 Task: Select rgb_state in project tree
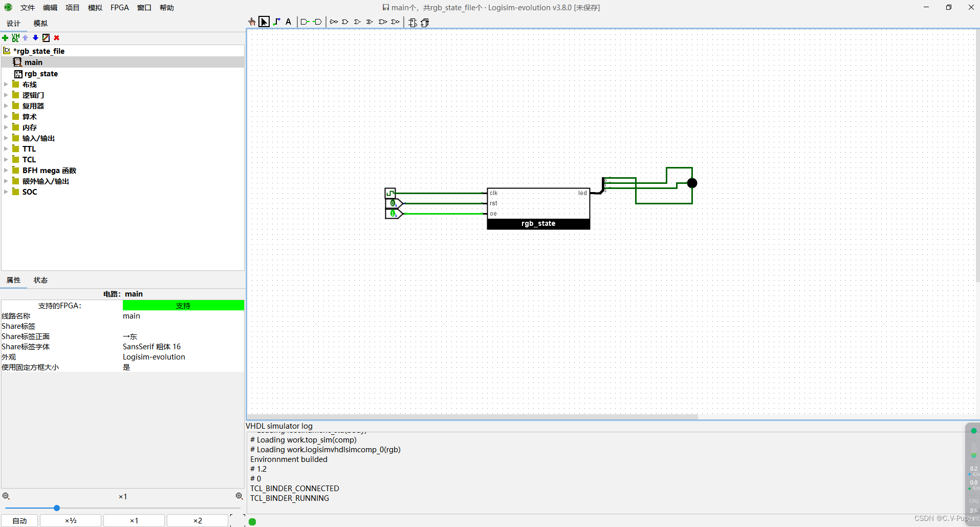(41, 74)
